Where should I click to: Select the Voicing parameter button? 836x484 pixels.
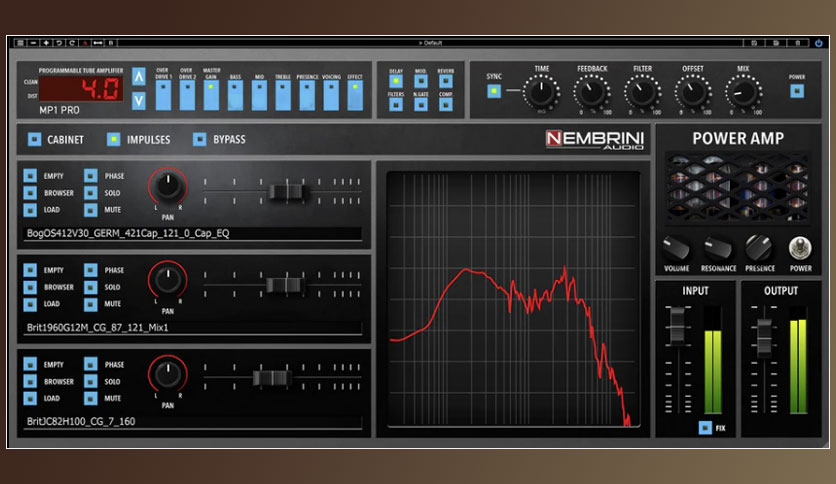pyautogui.click(x=331, y=95)
